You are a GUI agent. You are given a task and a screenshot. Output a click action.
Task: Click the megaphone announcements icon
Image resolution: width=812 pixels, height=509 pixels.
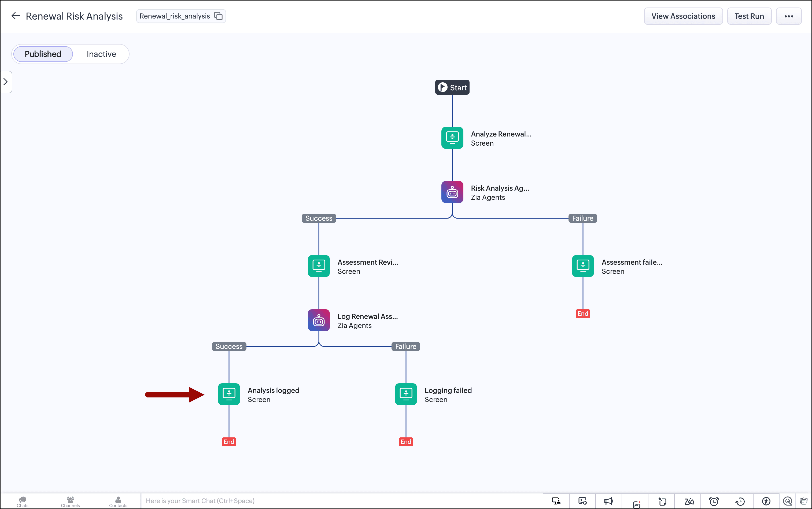[609, 501]
